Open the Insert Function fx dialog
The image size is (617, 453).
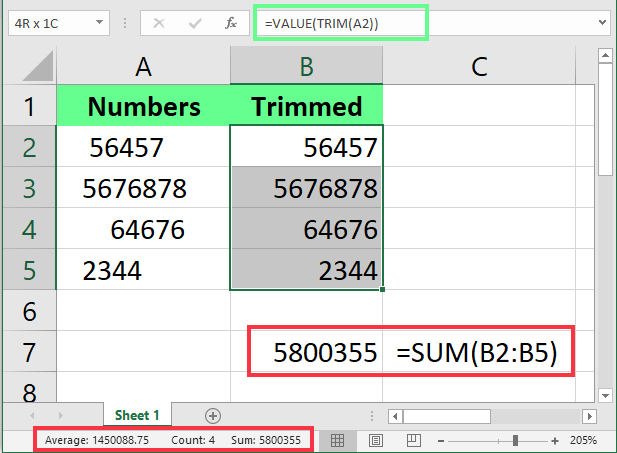(x=231, y=23)
